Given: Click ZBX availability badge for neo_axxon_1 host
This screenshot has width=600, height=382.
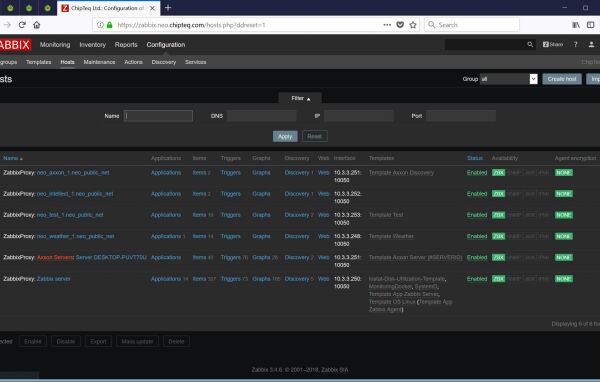Looking at the screenshot, I should 498,173.
